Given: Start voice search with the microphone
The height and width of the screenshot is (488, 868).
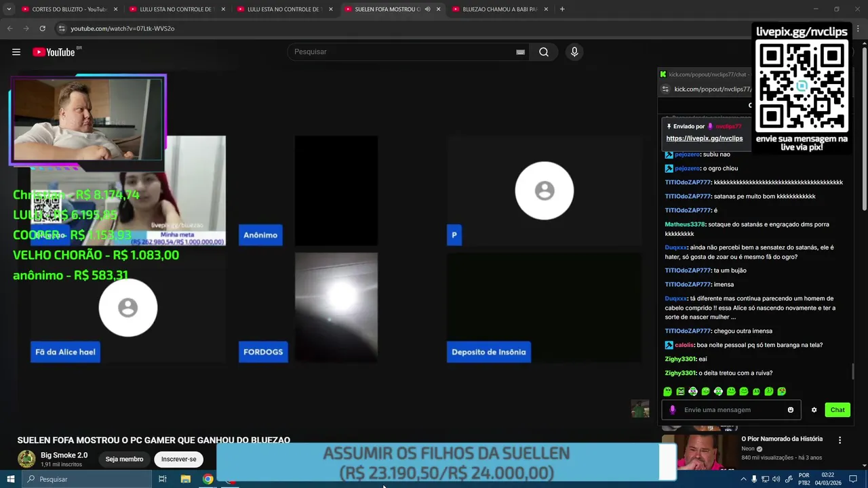Looking at the screenshot, I should pos(574,52).
